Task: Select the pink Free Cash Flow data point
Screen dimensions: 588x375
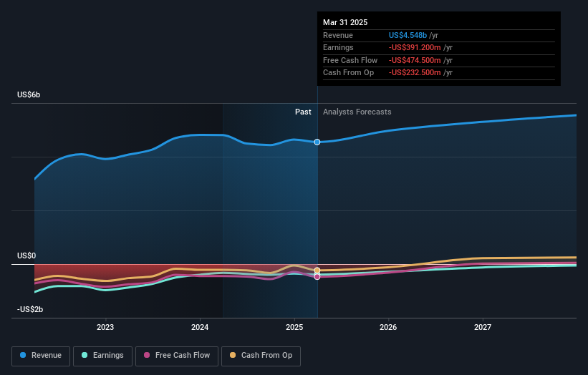Action: tap(317, 277)
